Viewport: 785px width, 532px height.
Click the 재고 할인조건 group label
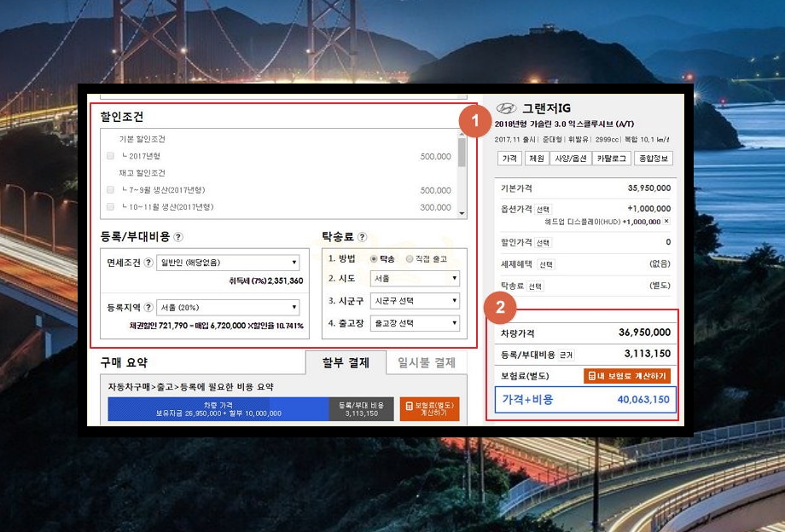coord(142,173)
